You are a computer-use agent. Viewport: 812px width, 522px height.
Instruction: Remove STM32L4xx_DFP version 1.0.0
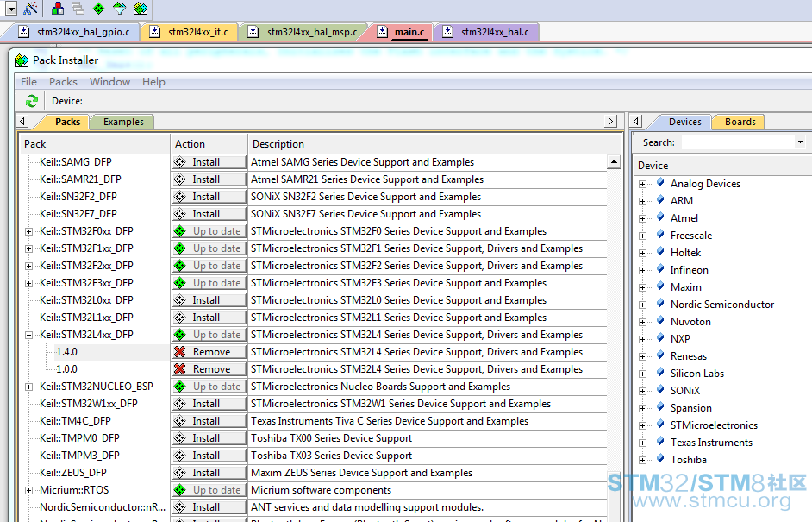tap(209, 369)
